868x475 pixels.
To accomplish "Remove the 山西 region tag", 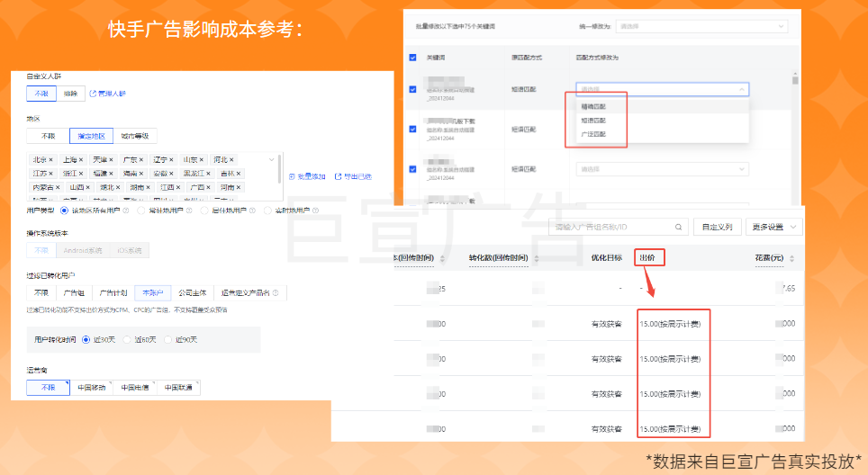I will click(88, 187).
